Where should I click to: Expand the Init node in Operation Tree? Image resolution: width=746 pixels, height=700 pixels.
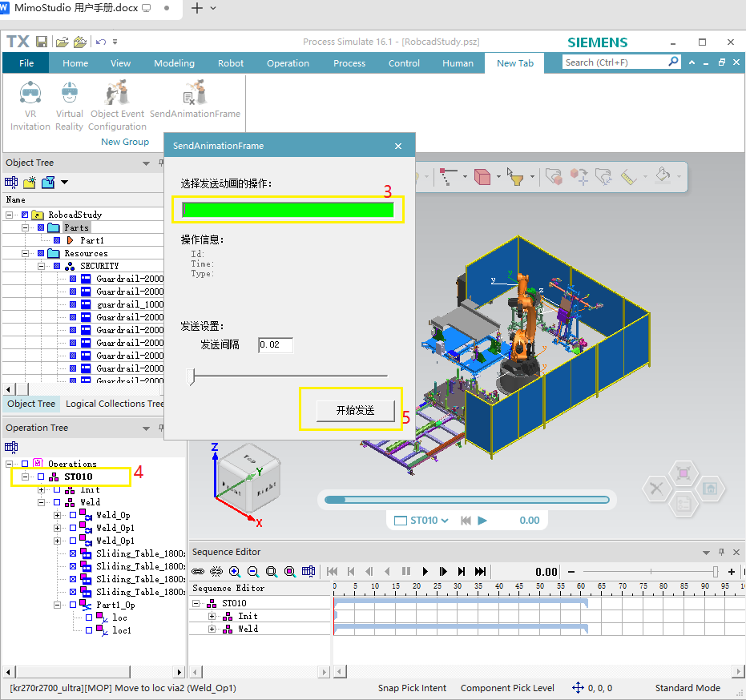point(42,489)
